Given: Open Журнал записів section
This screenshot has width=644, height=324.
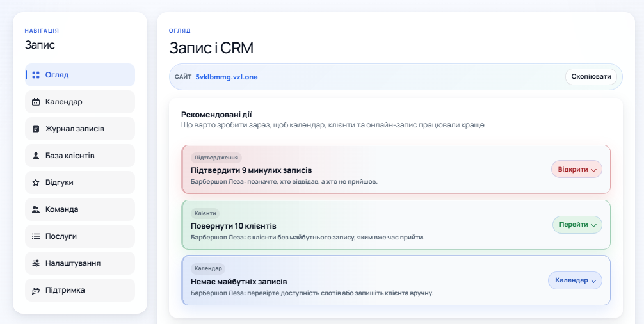Looking at the screenshot, I should click(80, 129).
